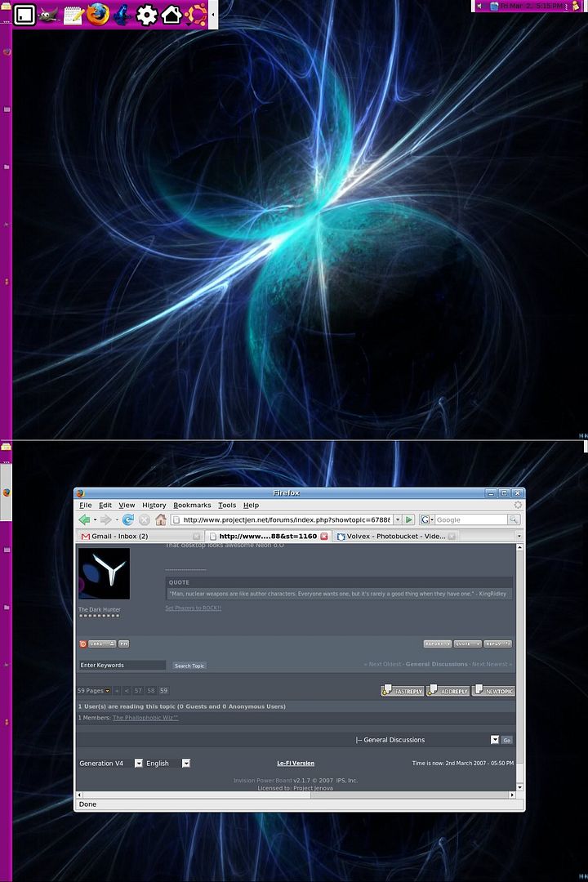Click the green Go button beside URL
Viewport: 588px width, 882px height.
[410, 519]
